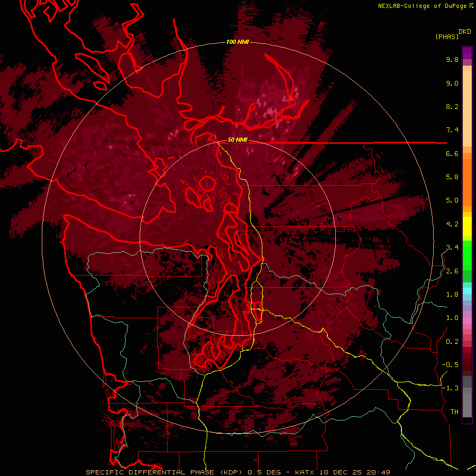Click the purple segment atop the color bar
This screenshot has width=476, height=476.
(x=467, y=53)
